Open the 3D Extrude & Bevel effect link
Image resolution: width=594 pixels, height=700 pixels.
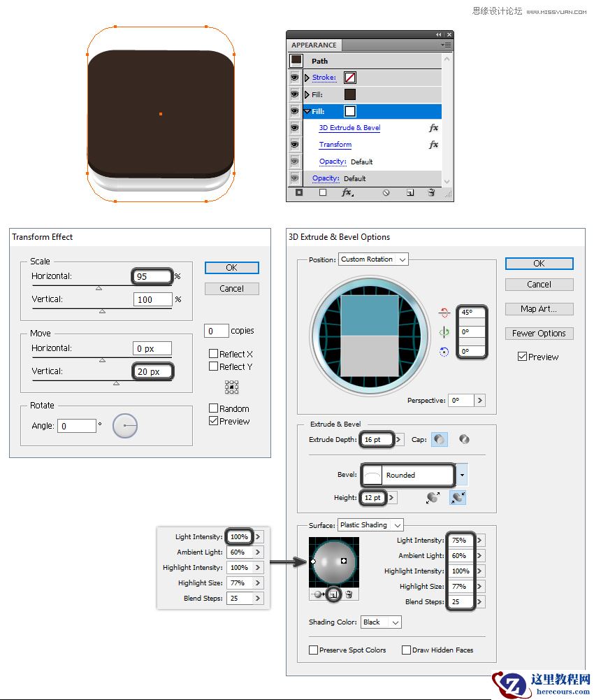(x=350, y=128)
